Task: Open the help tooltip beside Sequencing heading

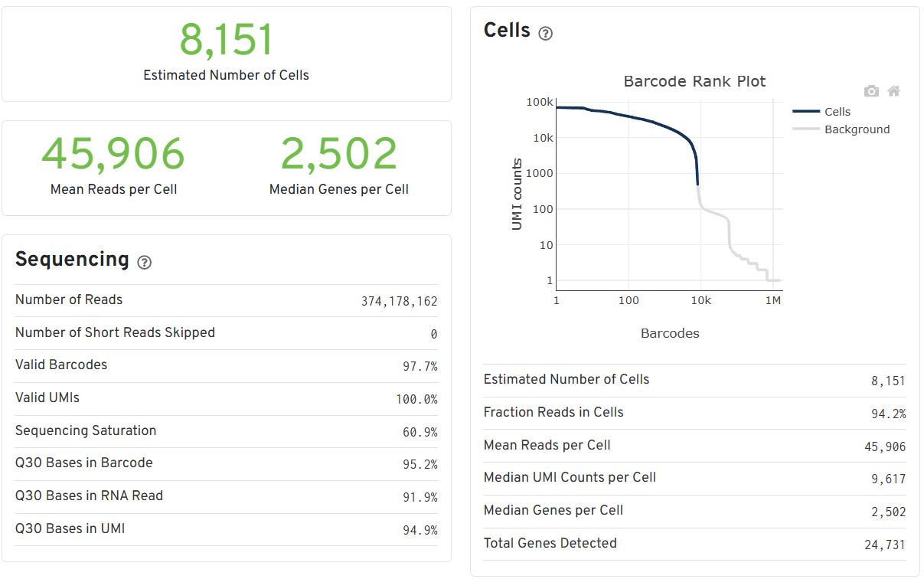Action: pyautogui.click(x=144, y=262)
